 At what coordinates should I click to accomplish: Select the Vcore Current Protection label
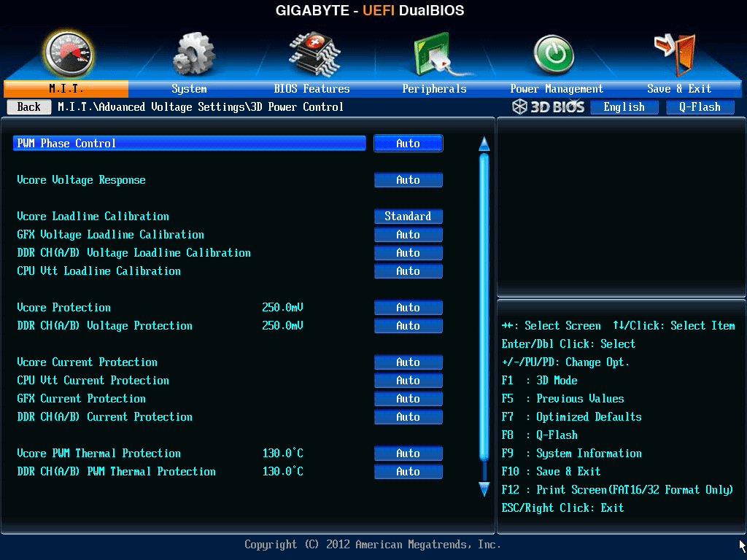click(88, 362)
